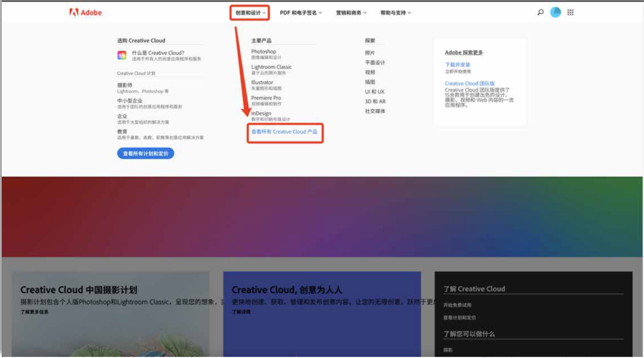
Task: Open the 营销和商务 dropdown
Action: (349, 11)
